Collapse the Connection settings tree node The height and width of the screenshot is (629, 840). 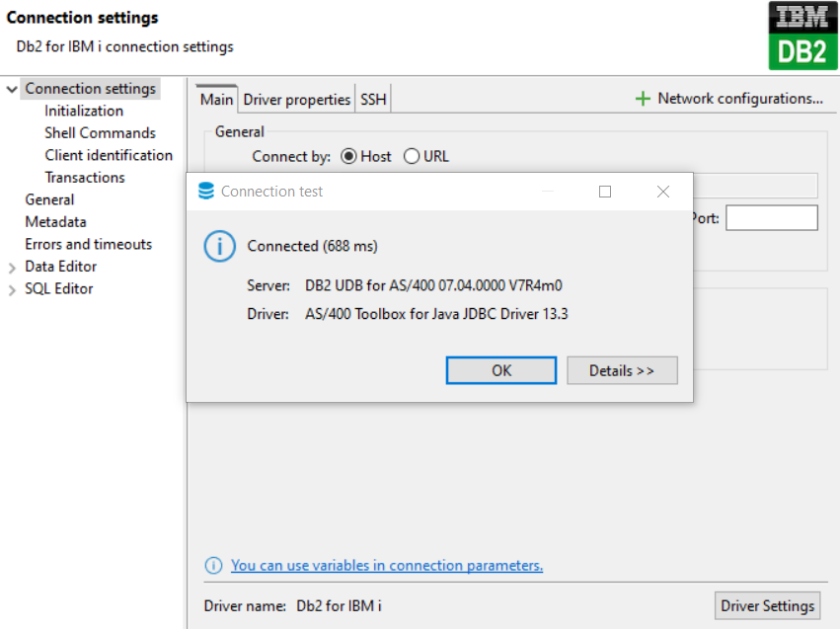pos(12,89)
